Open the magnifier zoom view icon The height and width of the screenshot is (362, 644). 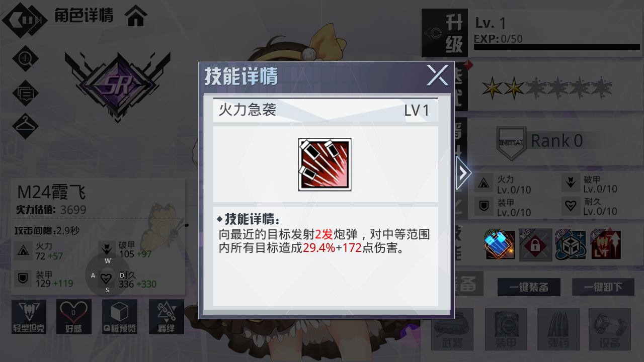click(x=25, y=59)
